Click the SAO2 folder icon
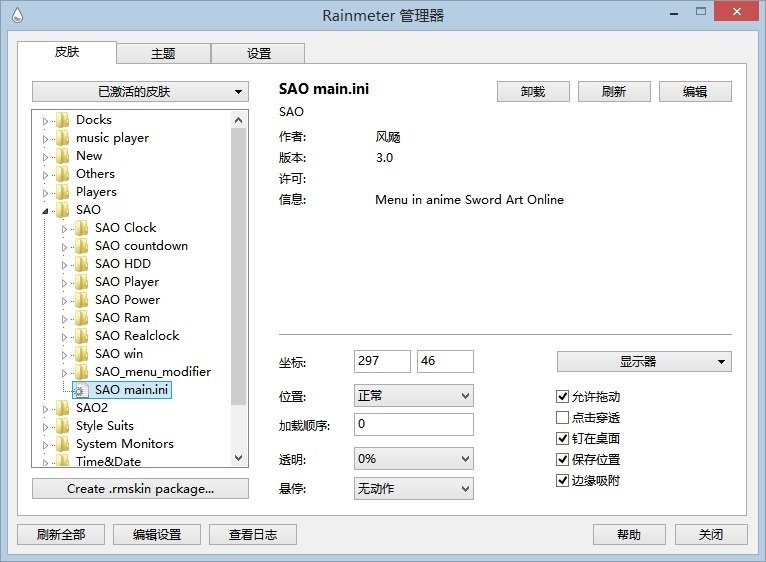Screen dimensions: 766x562 point(63,408)
